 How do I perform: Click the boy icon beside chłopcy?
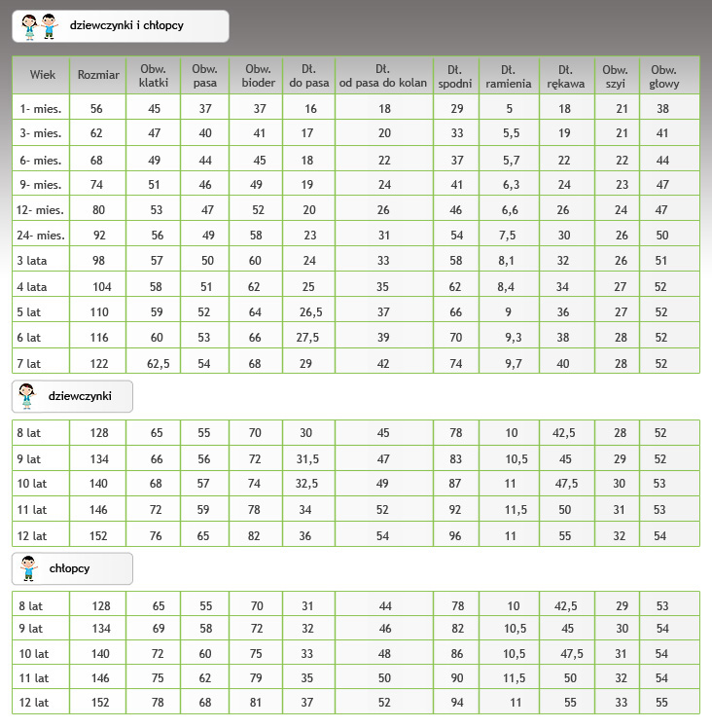(28, 568)
